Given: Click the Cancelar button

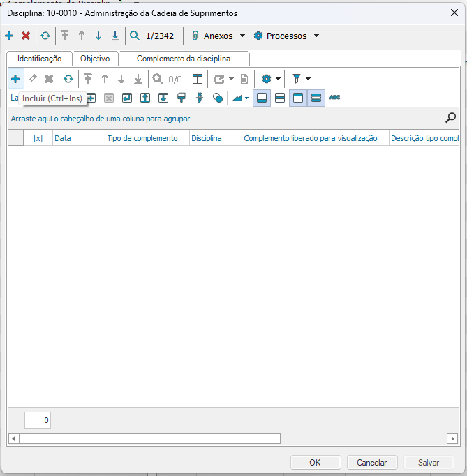Looking at the screenshot, I should 372,462.
